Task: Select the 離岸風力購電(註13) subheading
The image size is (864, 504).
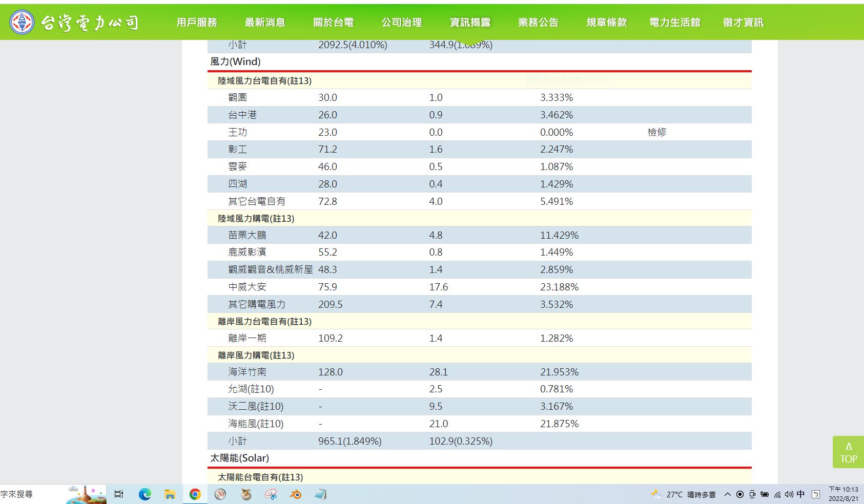Action: tap(256, 355)
